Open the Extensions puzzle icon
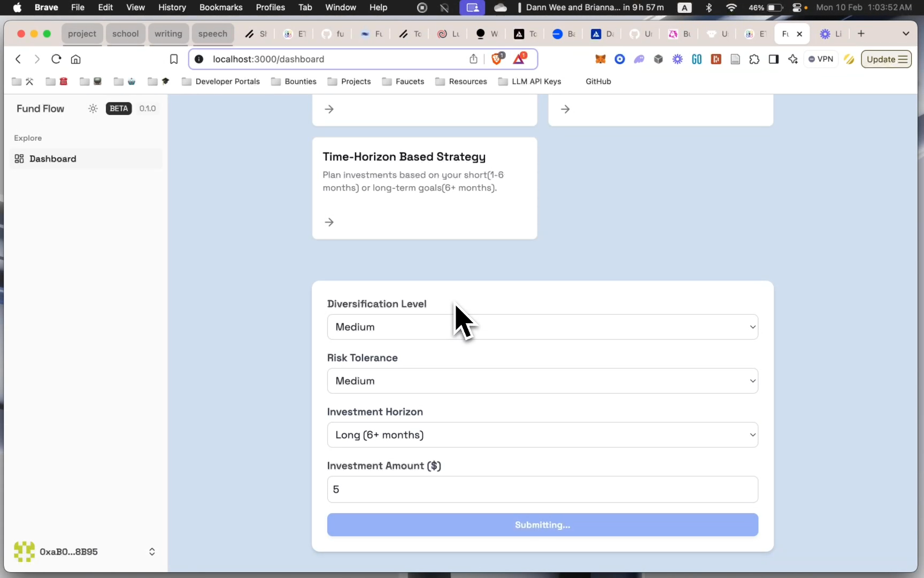Screen dimensions: 924x578 [754, 59]
